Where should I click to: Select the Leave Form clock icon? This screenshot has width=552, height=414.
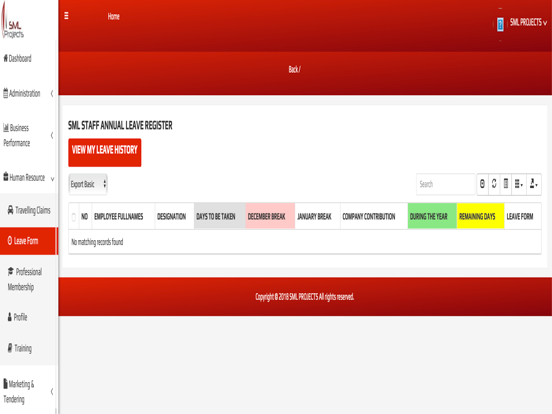coord(10,241)
